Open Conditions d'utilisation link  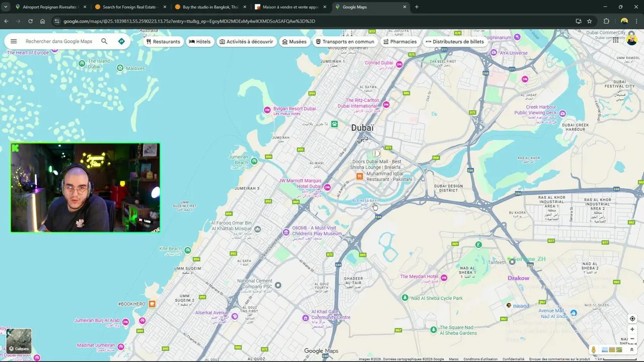pyautogui.click(x=480, y=359)
